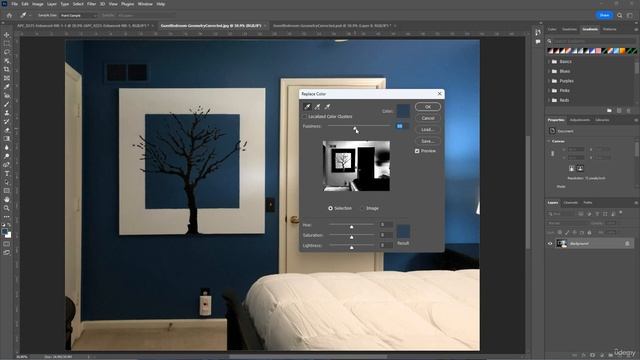Switch to the Patterns tab
640x360 pixels.
click(609, 29)
